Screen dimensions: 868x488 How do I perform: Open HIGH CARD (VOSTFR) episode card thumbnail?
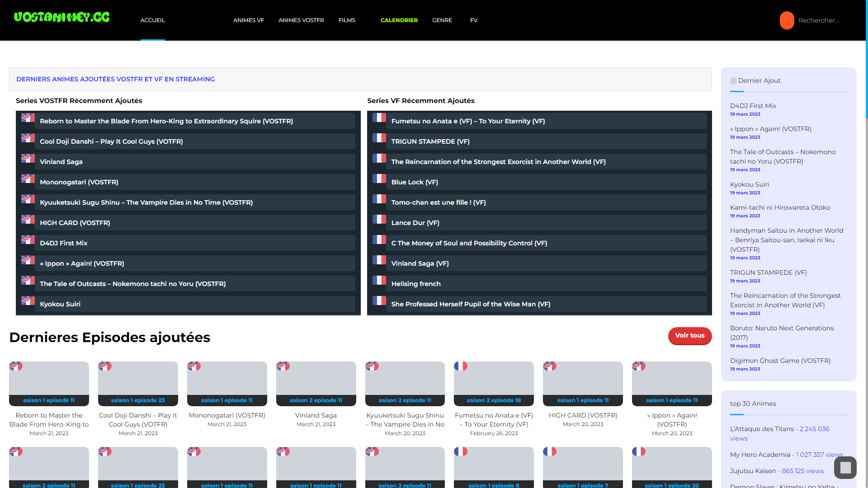(583, 384)
